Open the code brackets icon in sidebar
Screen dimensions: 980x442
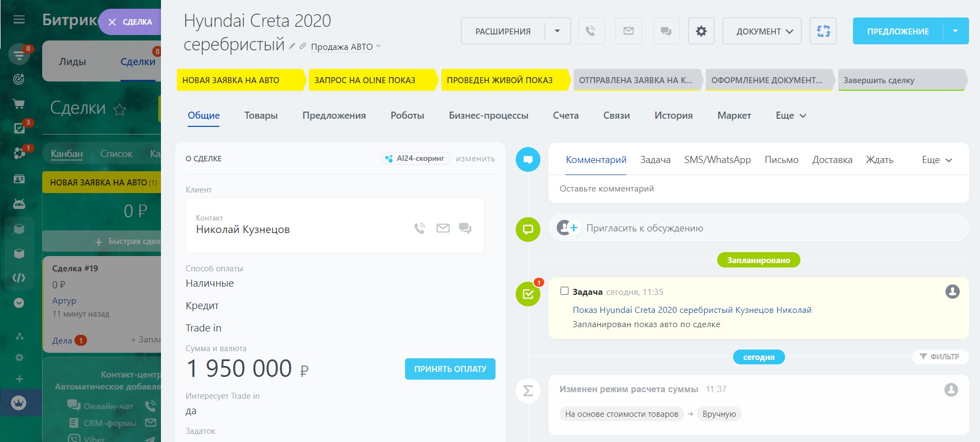click(x=19, y=278)
